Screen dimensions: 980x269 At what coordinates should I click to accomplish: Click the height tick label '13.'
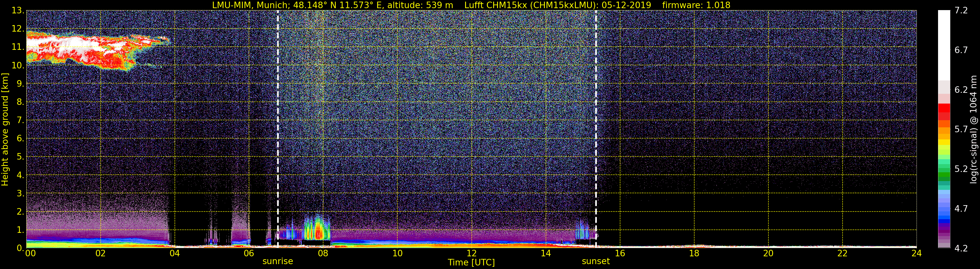[18, 10]
